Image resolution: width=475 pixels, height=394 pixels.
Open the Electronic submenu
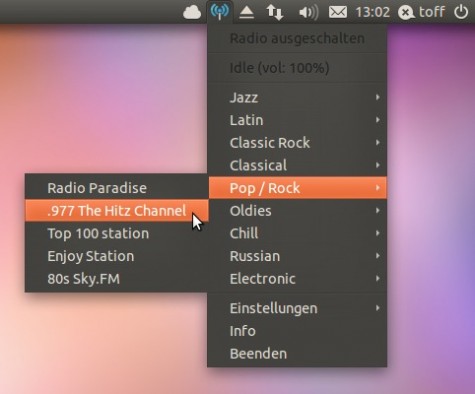[297, 279]
